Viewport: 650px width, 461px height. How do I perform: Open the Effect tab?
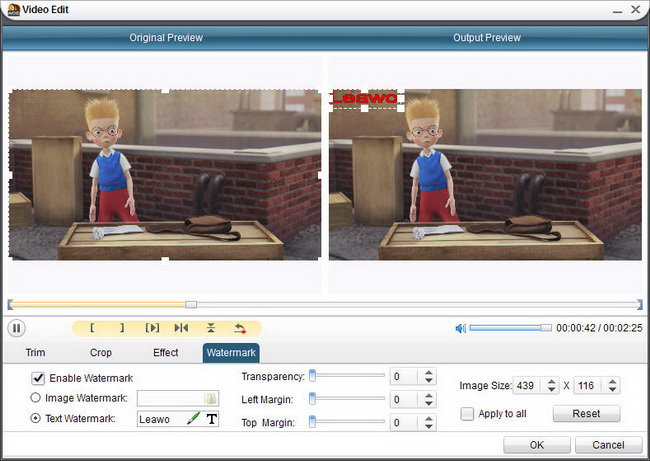point(165,353)
